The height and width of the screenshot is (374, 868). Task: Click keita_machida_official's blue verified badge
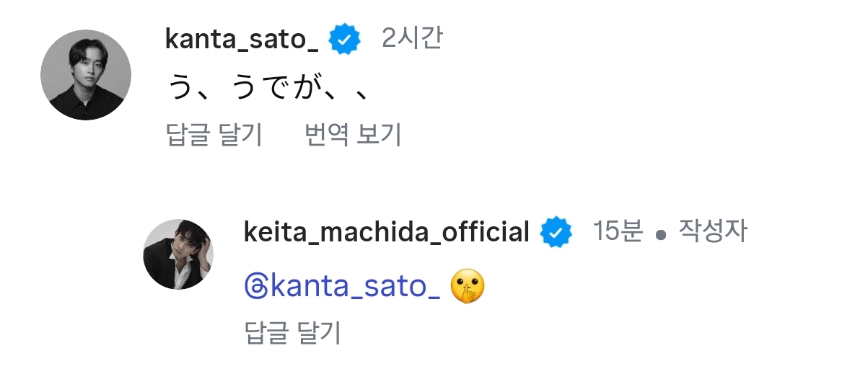556,233
